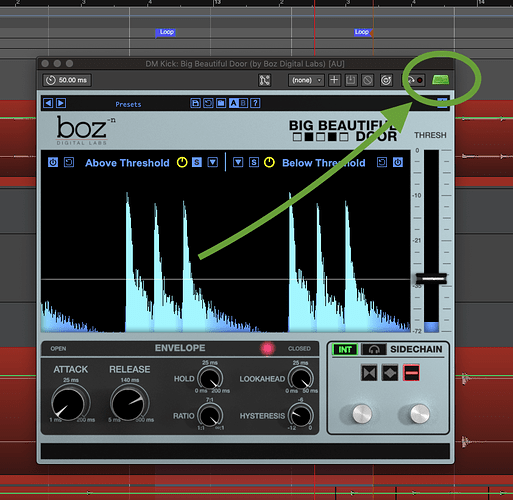
Task: Open the (none) preset dropdown
Action: pyautogui.click(x=306, y=80)
